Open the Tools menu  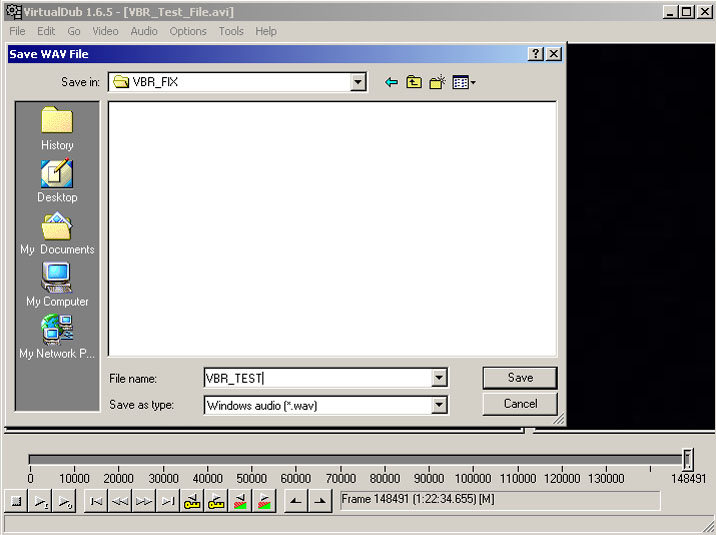point(231,31)
